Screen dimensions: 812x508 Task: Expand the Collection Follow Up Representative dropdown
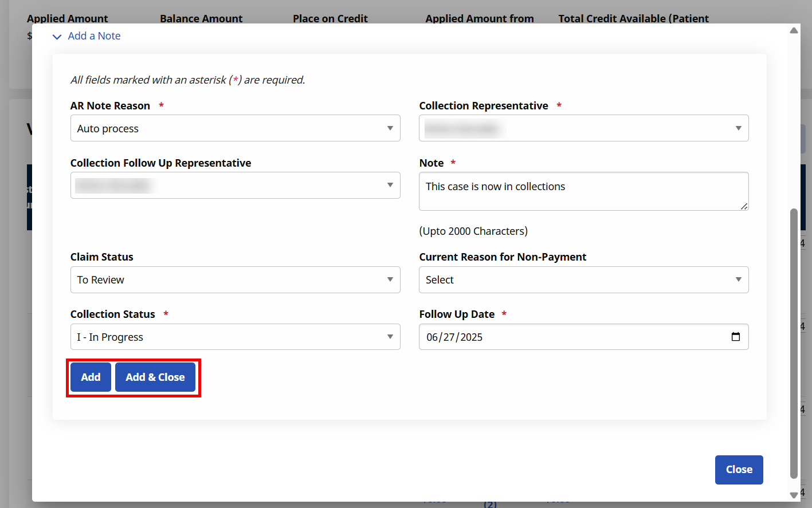pos(235,186)
